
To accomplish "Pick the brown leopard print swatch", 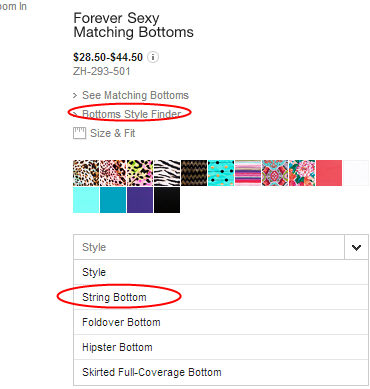I will [86, 173].
